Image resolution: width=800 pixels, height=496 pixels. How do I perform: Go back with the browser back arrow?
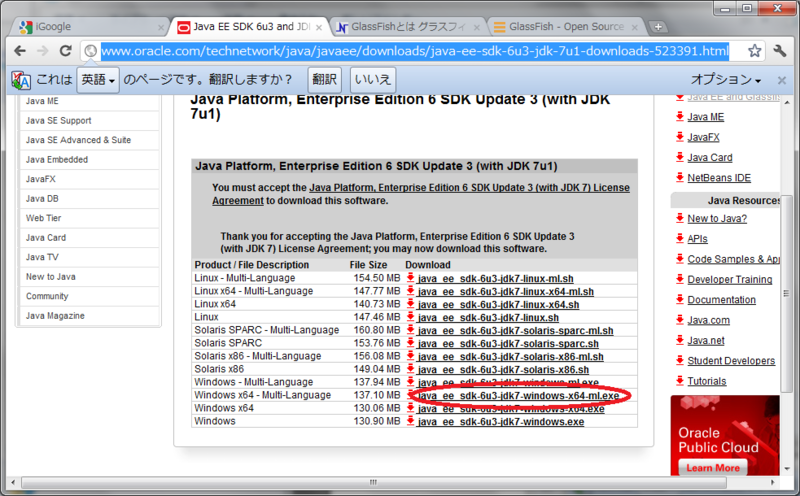click(20, 51)
